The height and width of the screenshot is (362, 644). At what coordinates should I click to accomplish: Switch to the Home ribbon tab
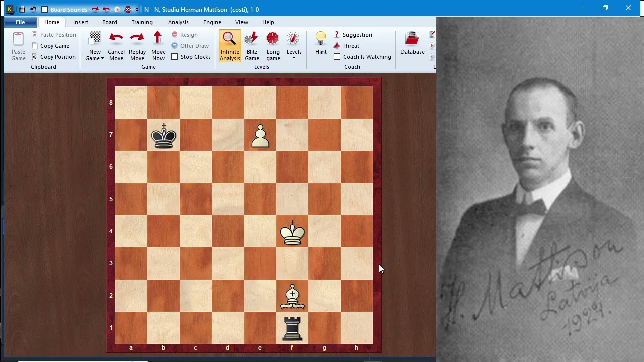point(52,22)
